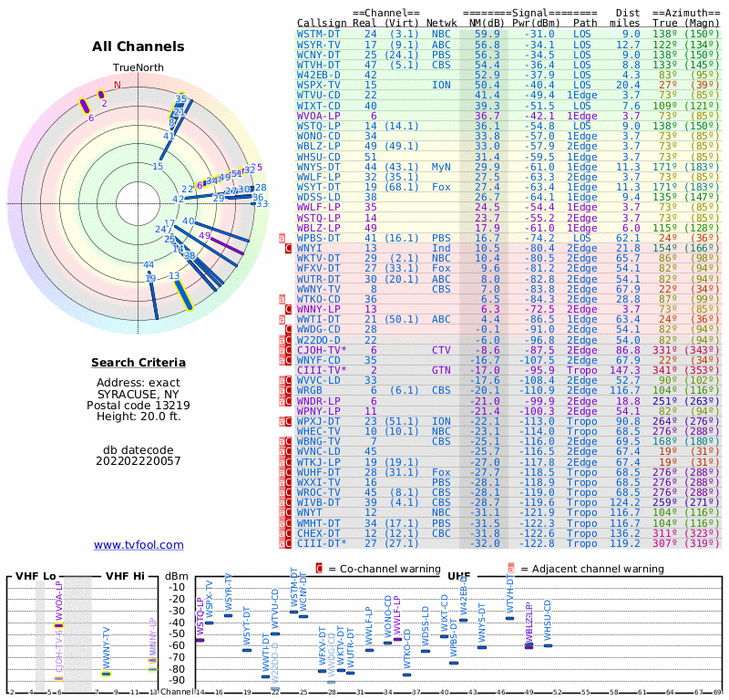Open the www.tvfool.com link
Viewport: 729px width, 700px height.
[x=139, y=545]
